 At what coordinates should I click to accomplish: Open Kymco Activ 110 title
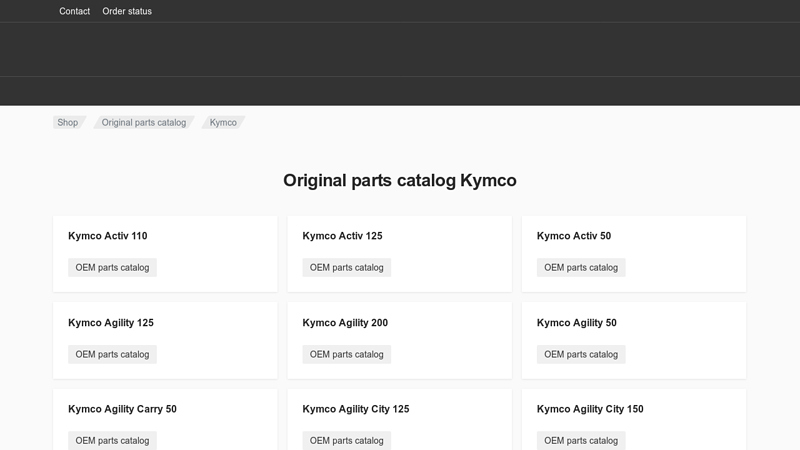(108, 236)
